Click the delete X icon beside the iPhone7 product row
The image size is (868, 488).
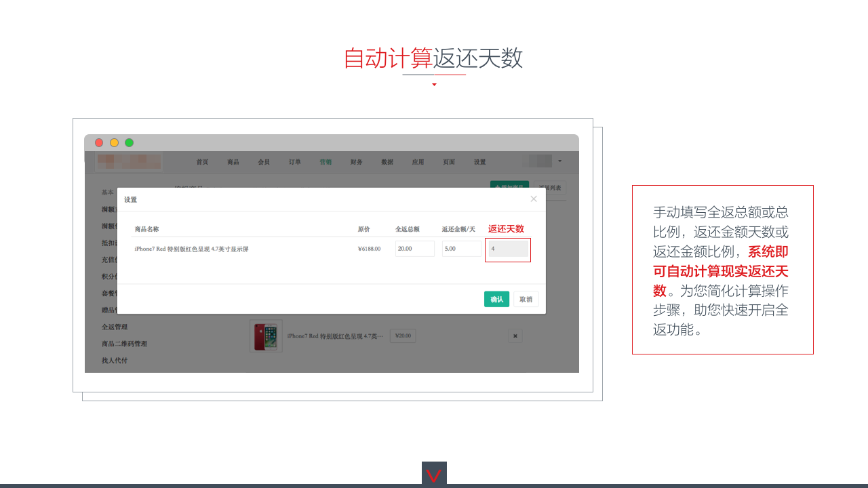pos(515,335)
